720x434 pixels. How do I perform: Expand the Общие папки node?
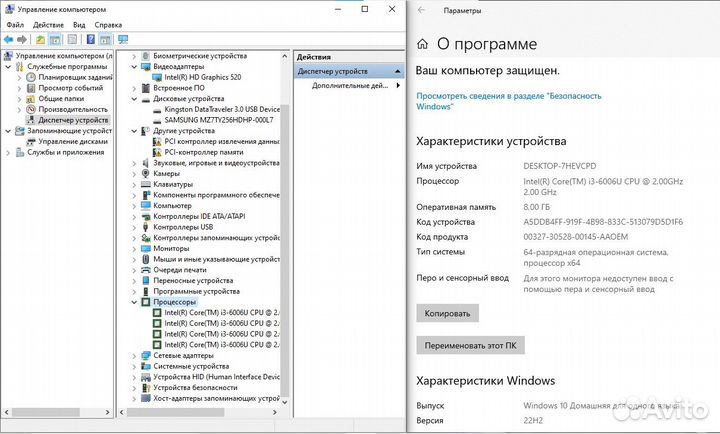[x=19, y=99]
